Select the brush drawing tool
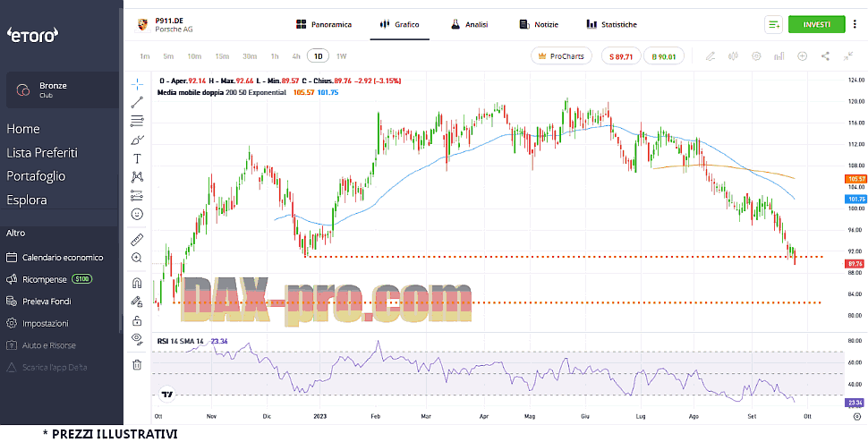 point(137,140)
